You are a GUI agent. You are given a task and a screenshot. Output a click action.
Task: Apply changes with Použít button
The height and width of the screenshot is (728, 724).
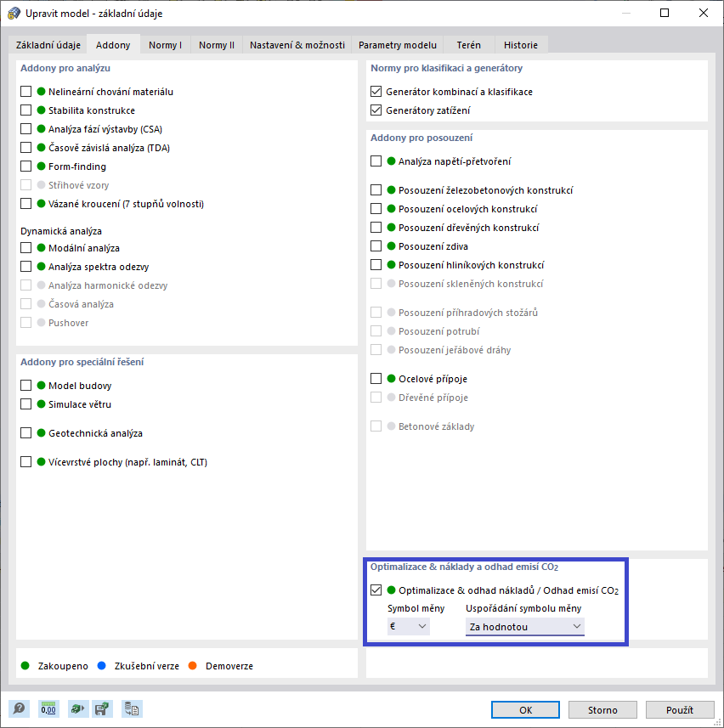(680, 710)
